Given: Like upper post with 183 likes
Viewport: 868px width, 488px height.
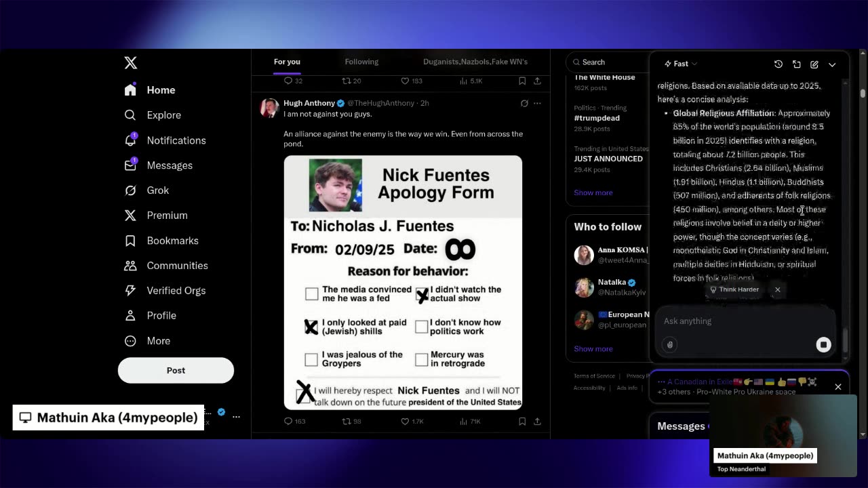Looking at the screenshot, I should [x=412, y=81].
